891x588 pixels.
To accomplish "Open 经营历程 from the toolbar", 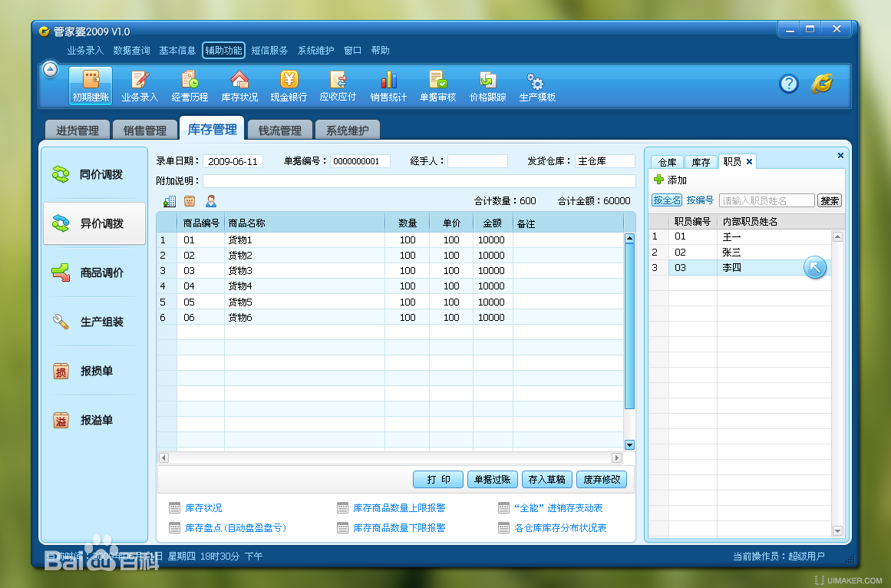I will tap(190, 84).
